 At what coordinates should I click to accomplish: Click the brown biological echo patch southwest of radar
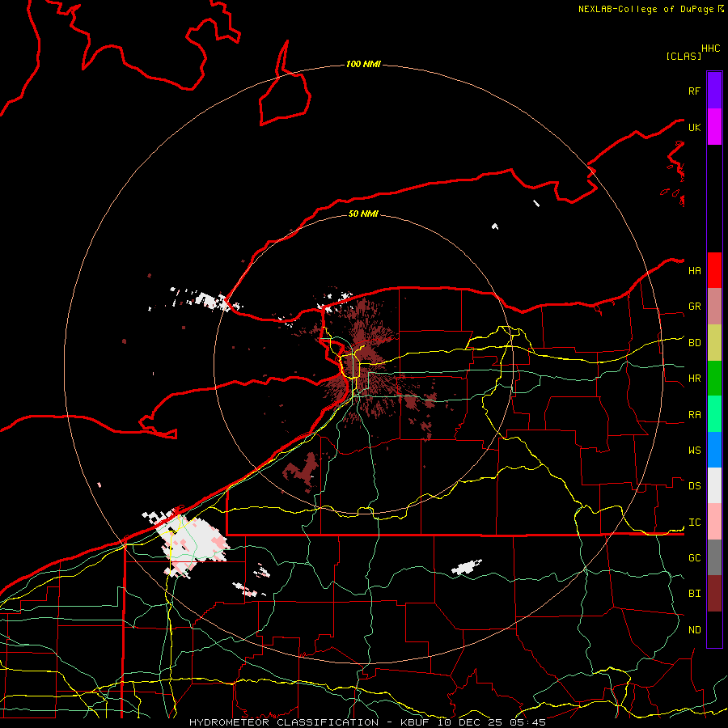302,470
